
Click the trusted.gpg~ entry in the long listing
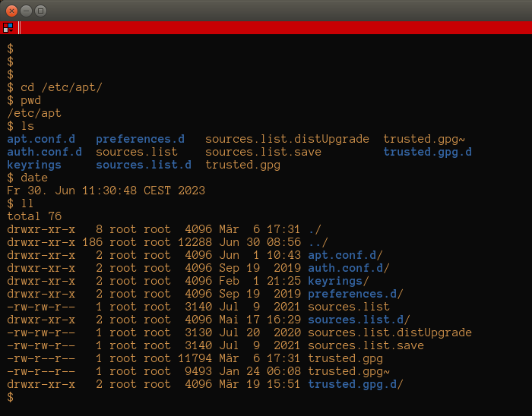349,371
